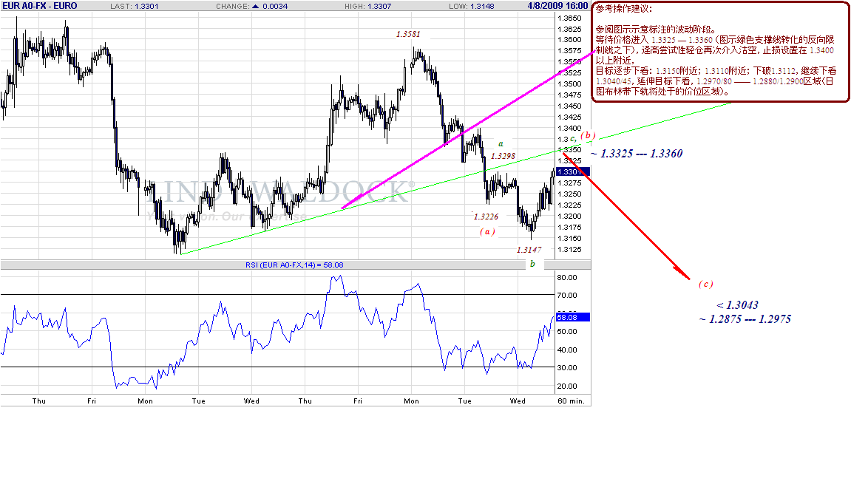Screen dimensions: 851x504
Task: Click the RSI (EUR A0-FX,14) = 58.08 label
Action: pos(294,265)
